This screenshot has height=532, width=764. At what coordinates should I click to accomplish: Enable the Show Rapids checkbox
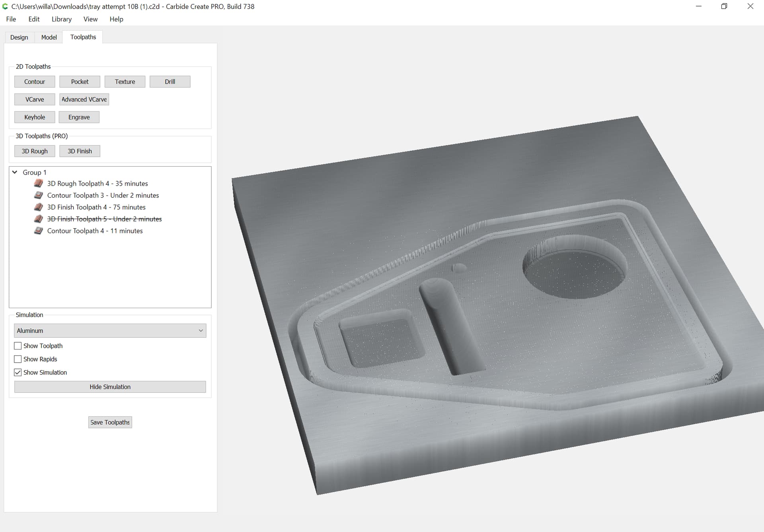(x=18, y=359)
